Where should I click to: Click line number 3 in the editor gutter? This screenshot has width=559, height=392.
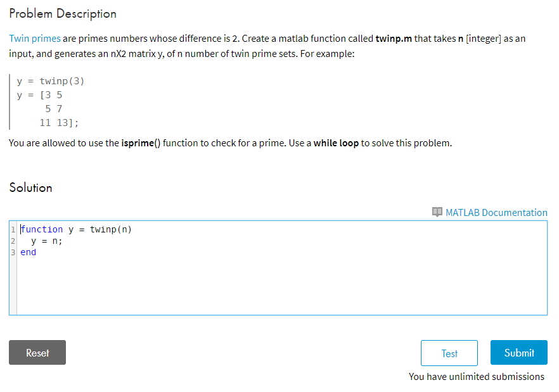[x=12, y=252]
